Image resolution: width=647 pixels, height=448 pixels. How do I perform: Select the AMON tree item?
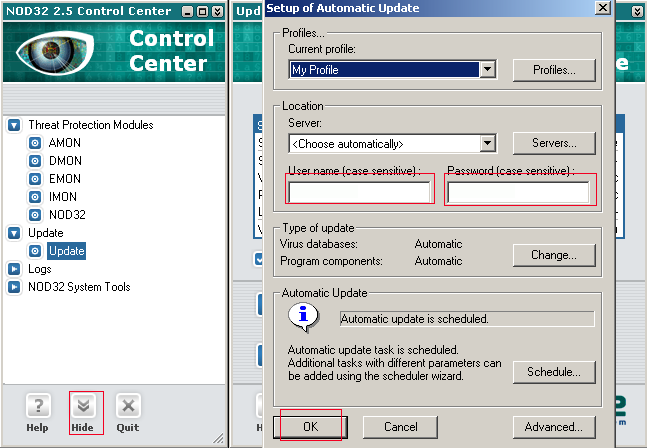click(65, 143)
